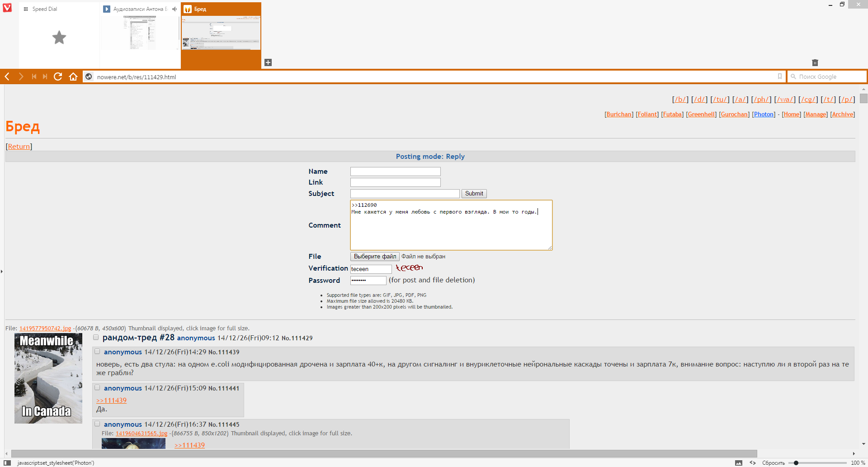Click the site info globe icon

coord(89,76)
